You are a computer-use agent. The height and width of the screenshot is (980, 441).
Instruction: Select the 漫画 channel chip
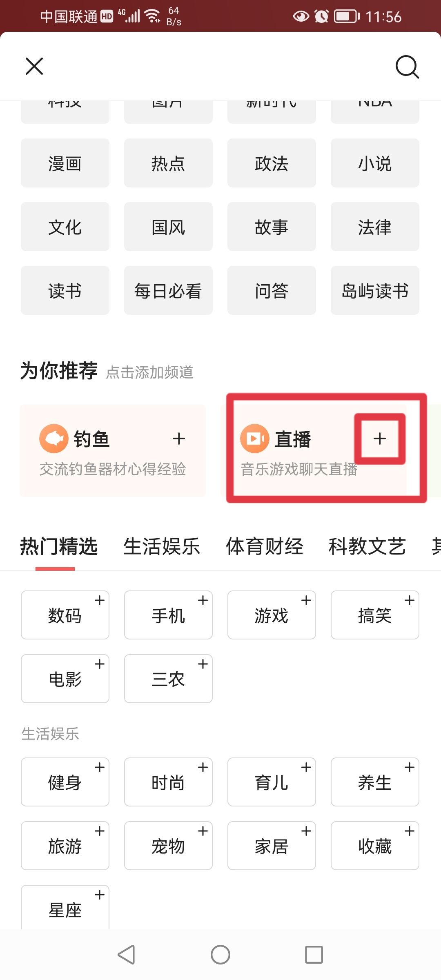[x=65, y=163]
